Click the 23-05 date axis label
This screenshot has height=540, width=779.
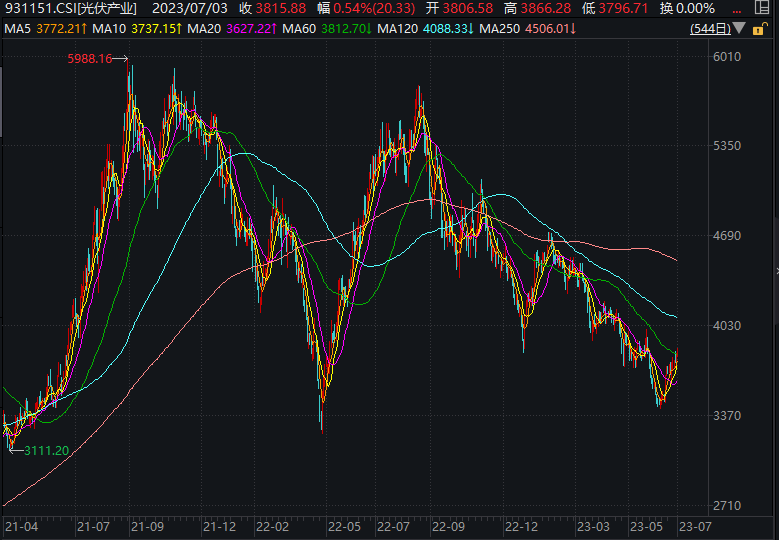(x=646, y=527)
